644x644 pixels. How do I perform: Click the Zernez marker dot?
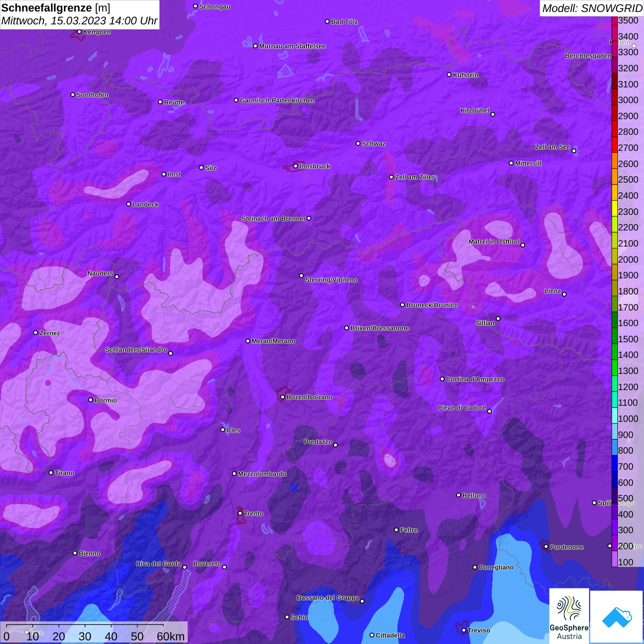coord(35,333)
